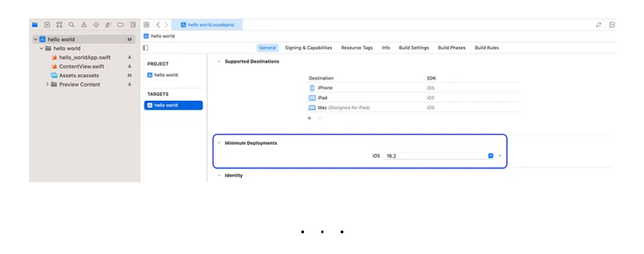
Task: Show the Debug navigator
Action: [x=108, y=25]
